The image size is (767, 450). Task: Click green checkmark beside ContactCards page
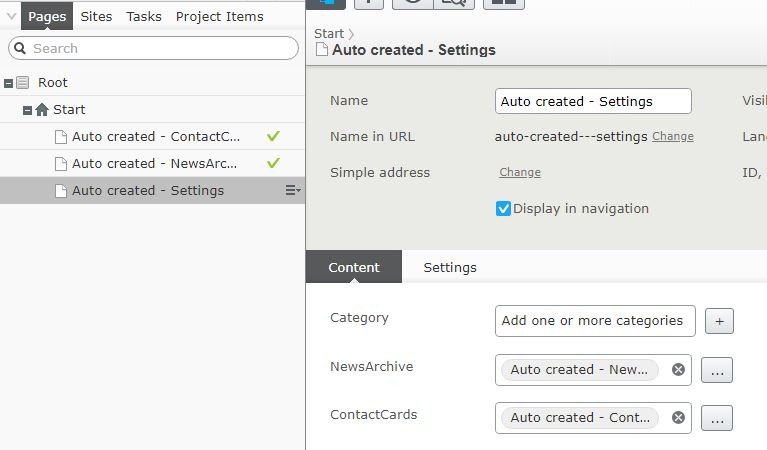[x=273, y=137]
